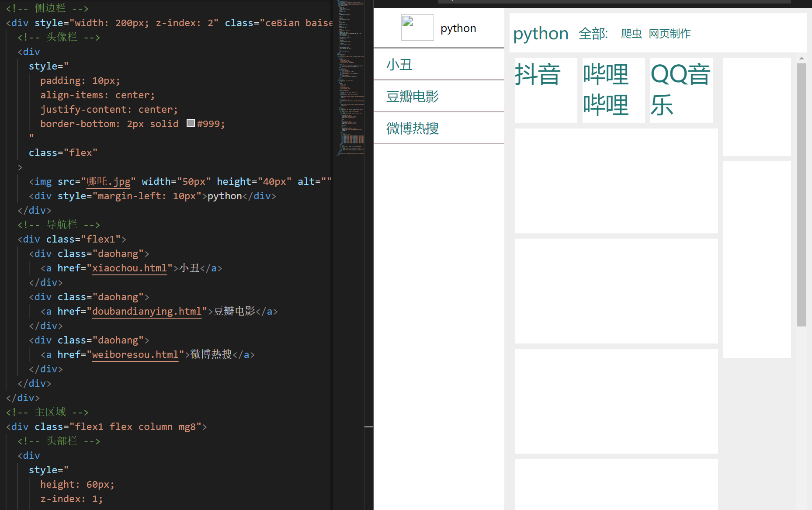Follow the weiboresou.html href in code
The height and width of the screenshot is (510, 812).
tap(135, 354)
